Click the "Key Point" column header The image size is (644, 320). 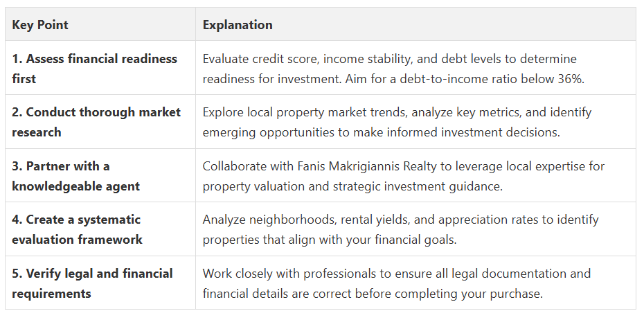[x=40, y=25]
